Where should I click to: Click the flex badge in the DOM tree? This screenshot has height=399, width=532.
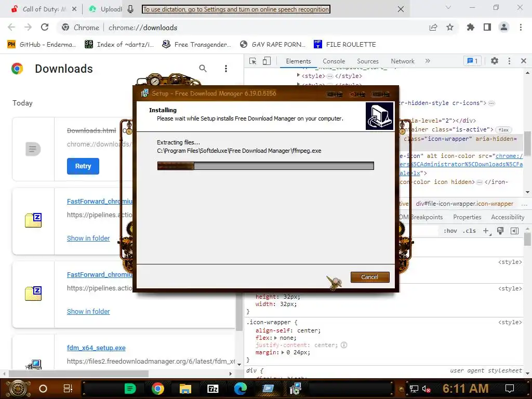[503, 129]
